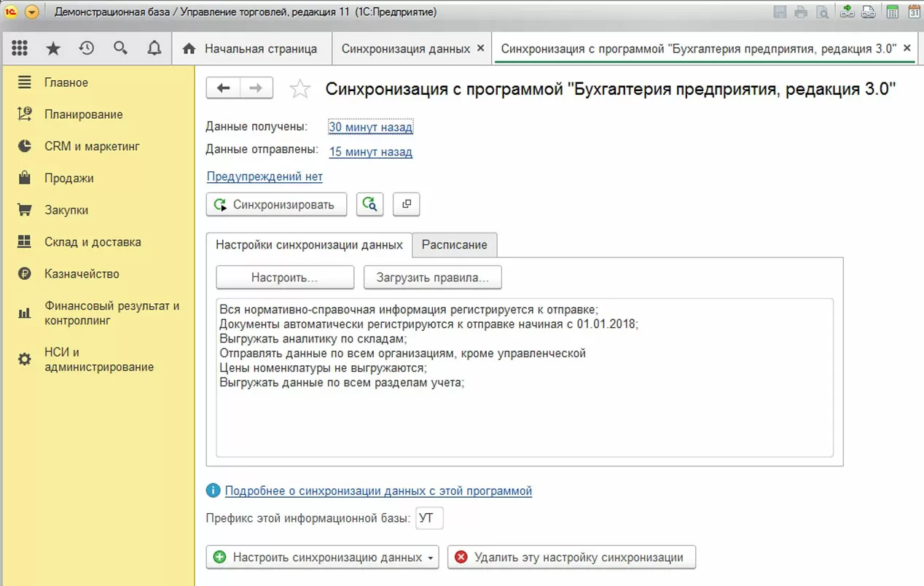Screen dimensions: 924x586
Task: Open the Закупки section
Action: pos(66,210)
